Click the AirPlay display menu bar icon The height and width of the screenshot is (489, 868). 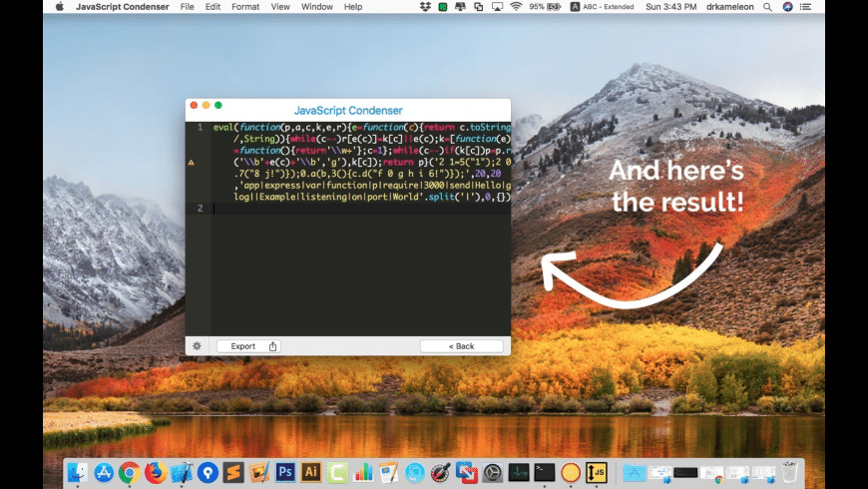point(497,7)
